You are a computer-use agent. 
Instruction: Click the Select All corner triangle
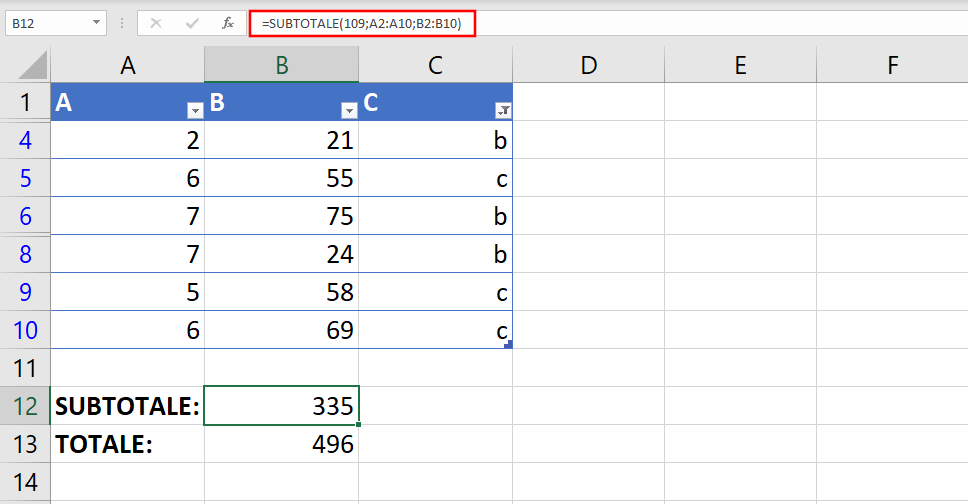tap(33, 65)
